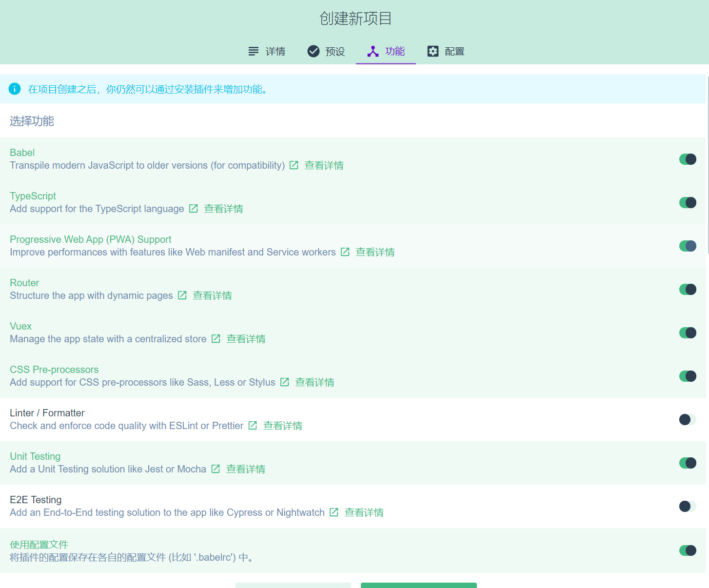Open the external link icon beside Vuex description
The height and width of the screenshot is (588, 709).
pyautogui.click(x=216, y=338)
